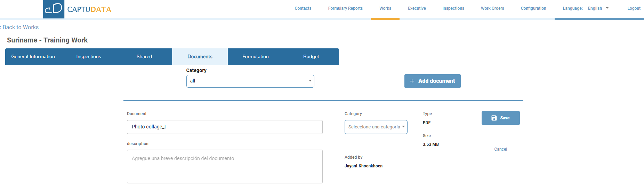Open the Budget tab
Screen dimensions: 644x190
coord(311,57)
